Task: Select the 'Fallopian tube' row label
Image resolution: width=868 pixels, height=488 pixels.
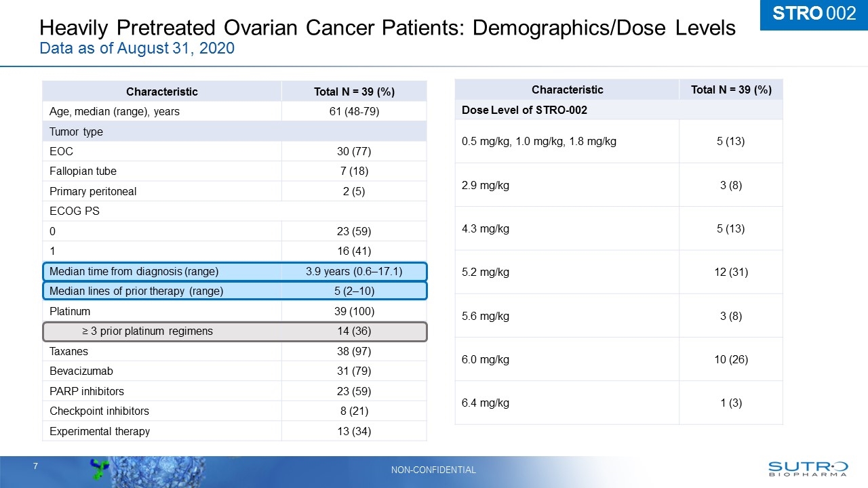Action: tap(83, 171)
